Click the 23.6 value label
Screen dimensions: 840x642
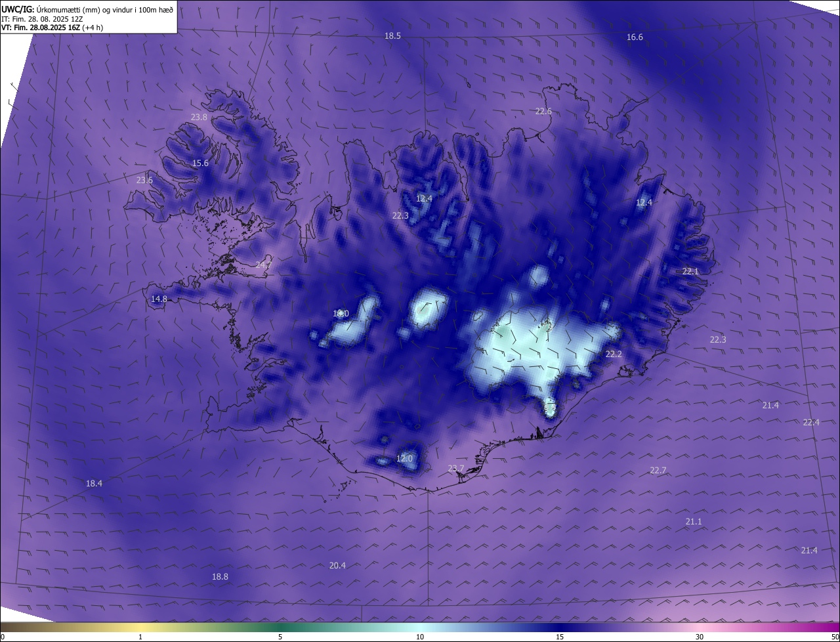coord(144,181)
